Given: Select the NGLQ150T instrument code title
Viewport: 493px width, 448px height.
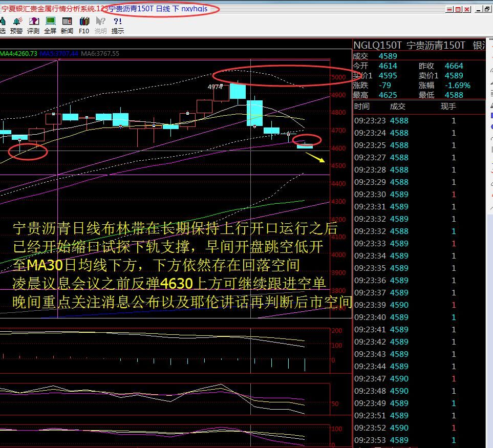Looking at the screenshot, I should tap(377, 46).
